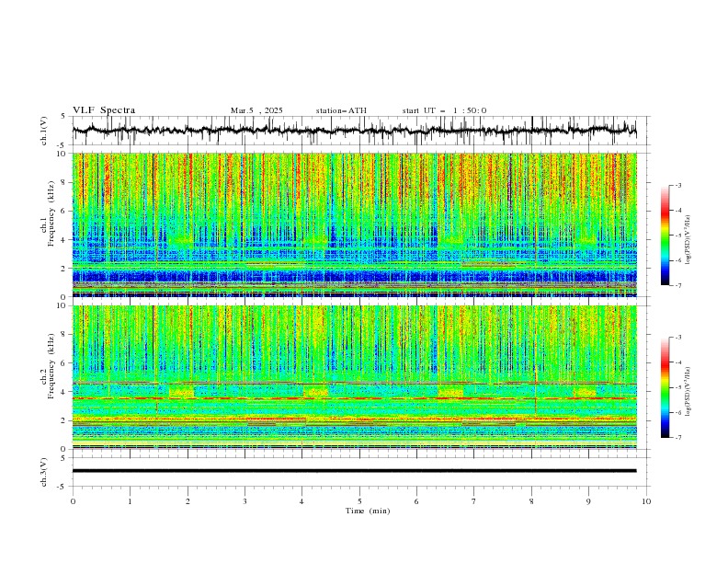
Task: Click time axis tick label '8'
Action: click(531, 501)
